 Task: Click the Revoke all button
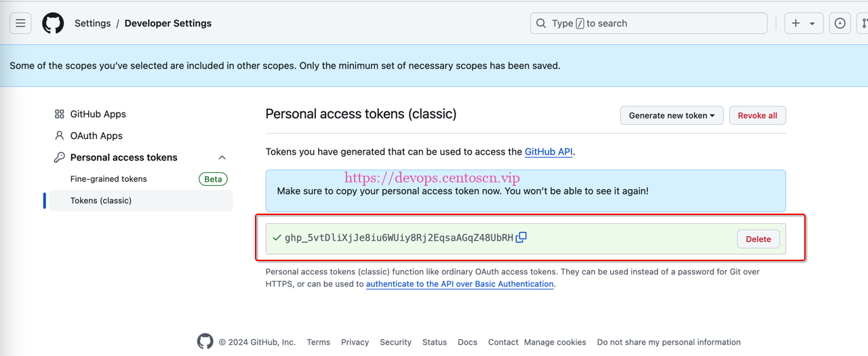pyautogui.click(x=757, y=115)
